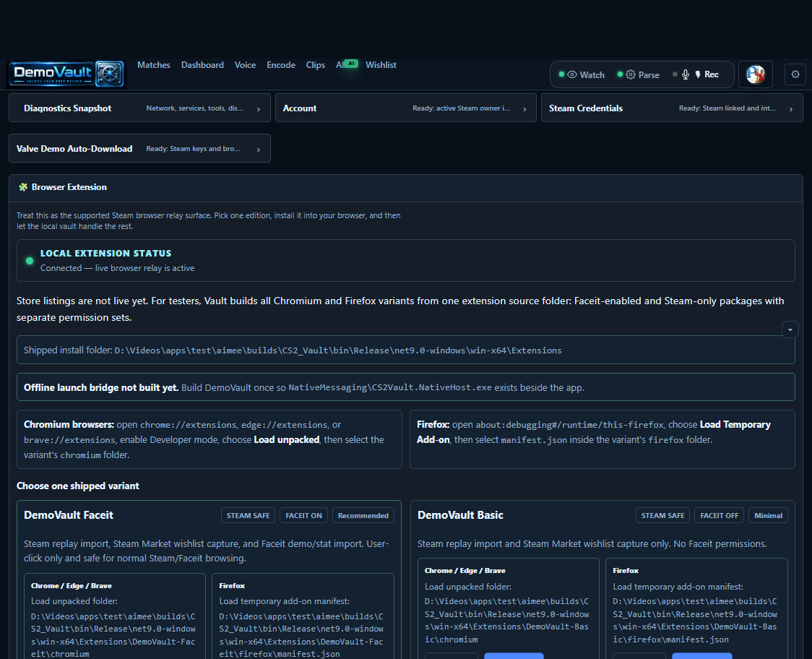This screenshot has width=812, height=659.
Task: Click the FACEIT OFF badge
Action: [x=719, y=515]
